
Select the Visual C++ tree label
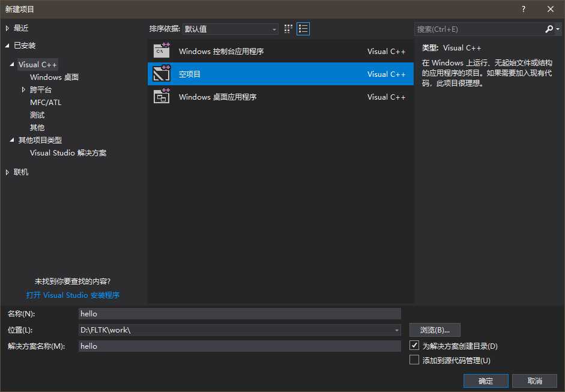click(37, 64)
